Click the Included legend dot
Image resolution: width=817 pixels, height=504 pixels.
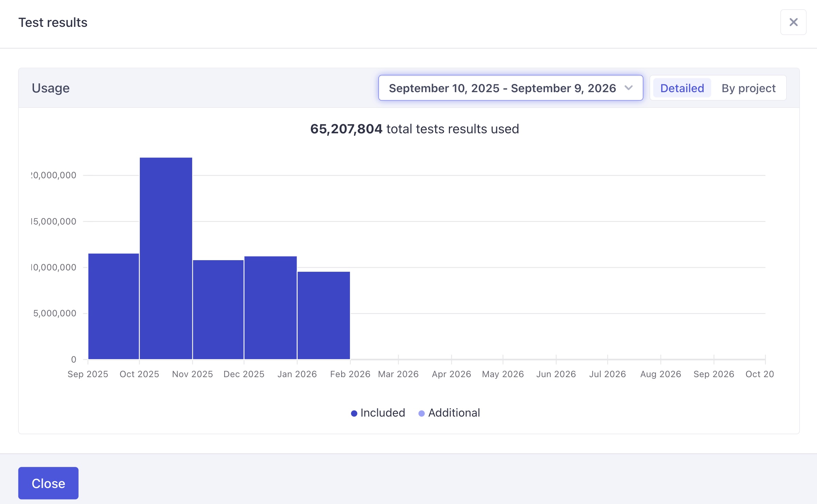point(354,413)
